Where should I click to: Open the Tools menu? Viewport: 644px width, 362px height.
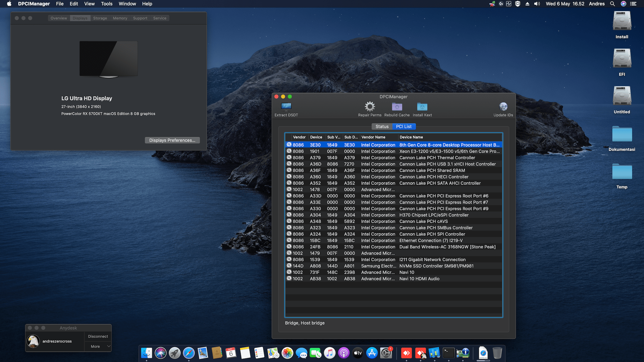click(x=107, y=4)
